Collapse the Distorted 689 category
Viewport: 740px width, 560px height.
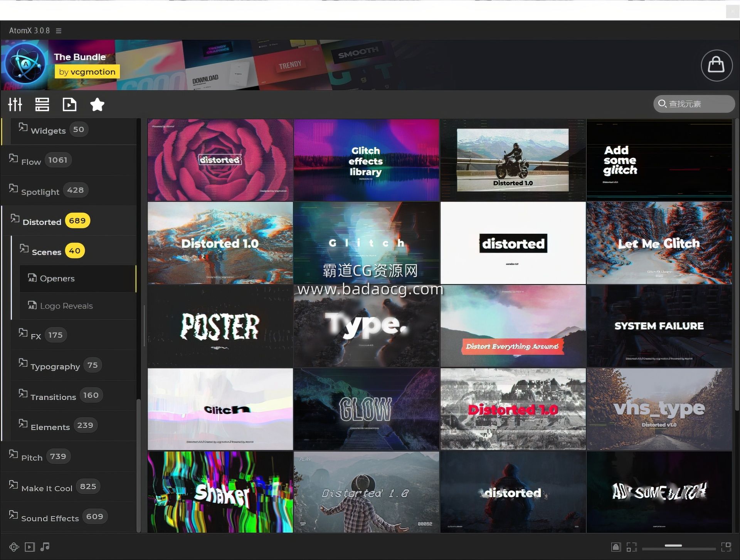(x=69, y=221)
